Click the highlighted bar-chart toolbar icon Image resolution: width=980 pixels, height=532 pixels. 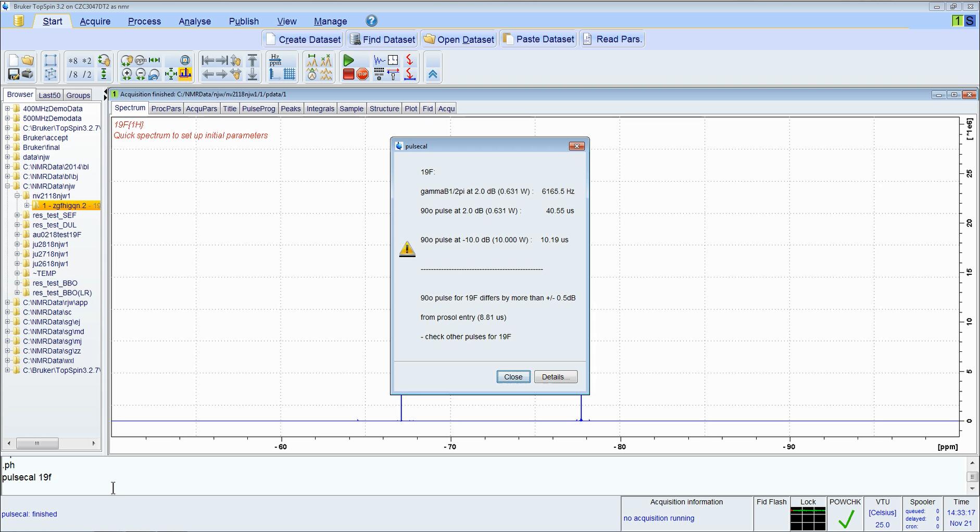[185, 74]
